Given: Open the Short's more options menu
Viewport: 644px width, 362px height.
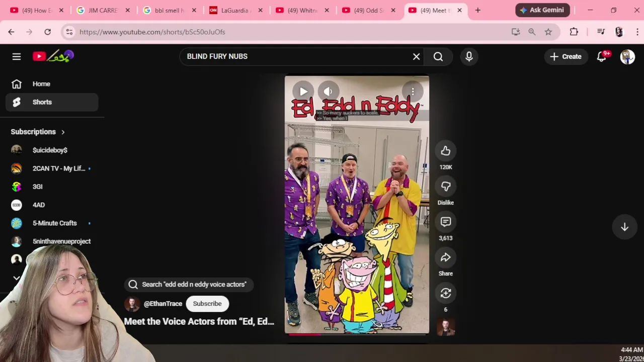Looking at the screenshot, I should click(x=413, y=91).
